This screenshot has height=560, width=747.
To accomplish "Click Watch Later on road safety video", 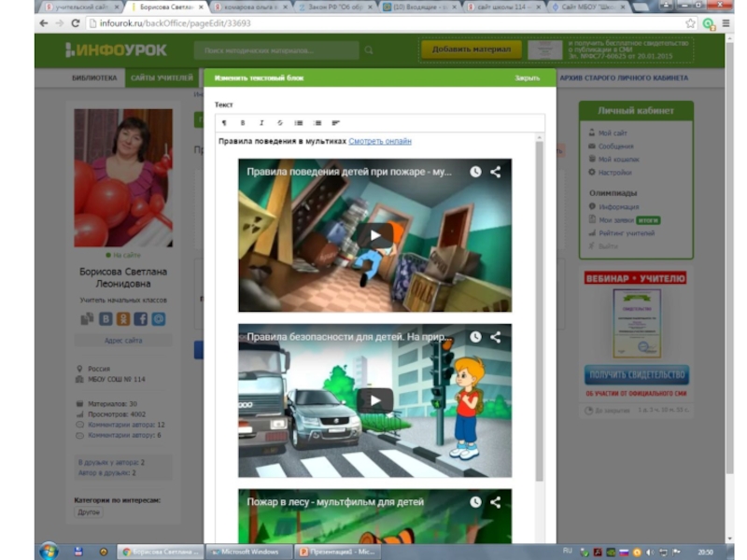I will point(475,337).
